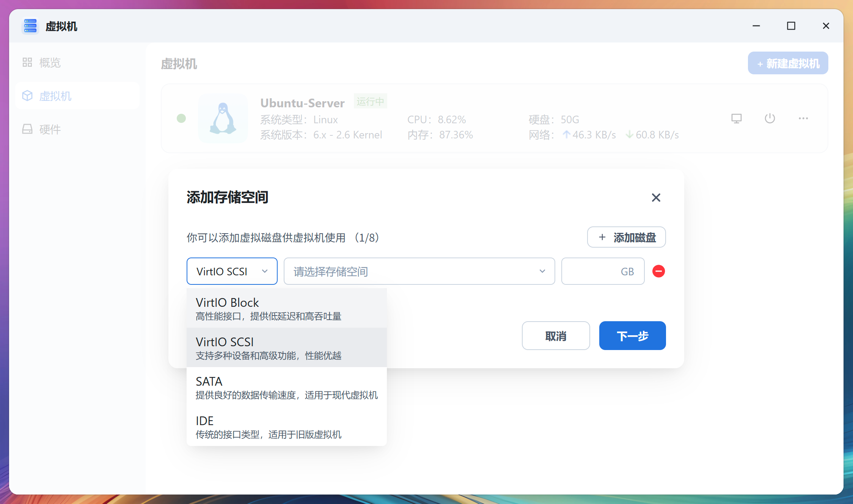Viewport: 853px width, 504px height.
Task: Open the 硬件 hardware panel
Action: (x=49, y=129)
